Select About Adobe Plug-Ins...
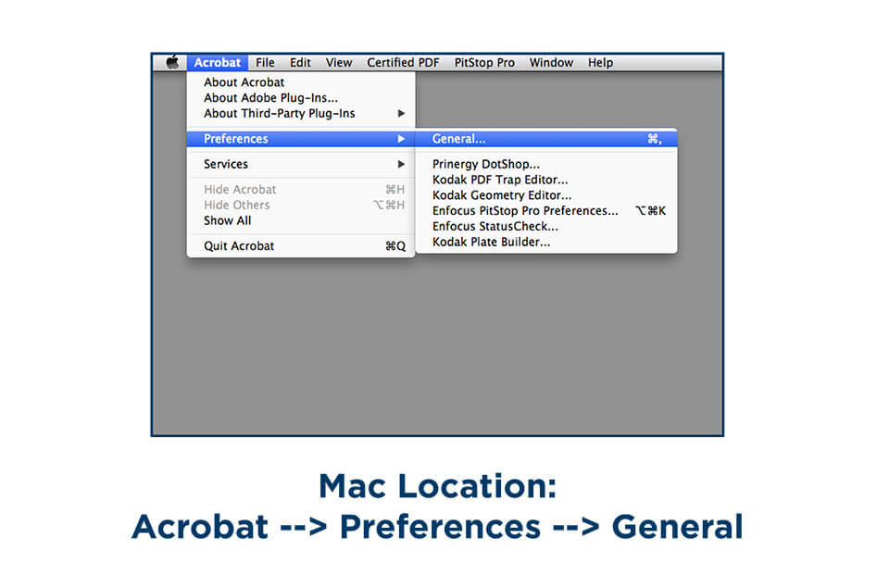 [x=301, y=97]
